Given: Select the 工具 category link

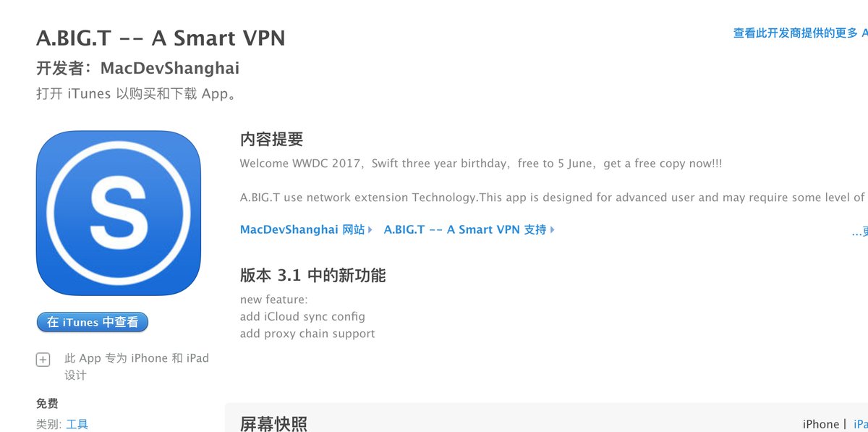Looking at the screenshot, I should (77, 425).
